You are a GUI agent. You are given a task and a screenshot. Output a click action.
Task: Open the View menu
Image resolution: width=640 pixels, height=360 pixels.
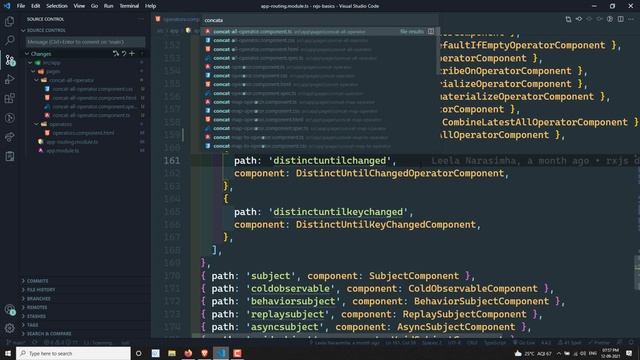tap(79, 6)
